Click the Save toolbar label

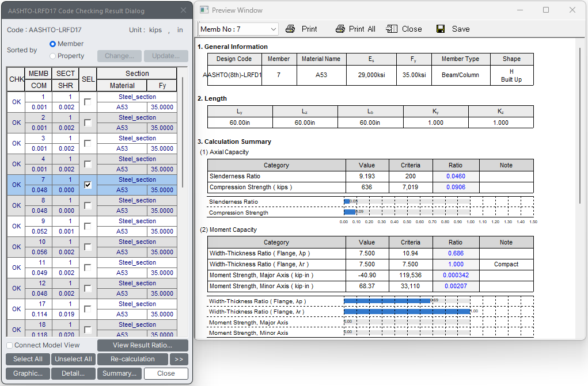coord(461,29)
